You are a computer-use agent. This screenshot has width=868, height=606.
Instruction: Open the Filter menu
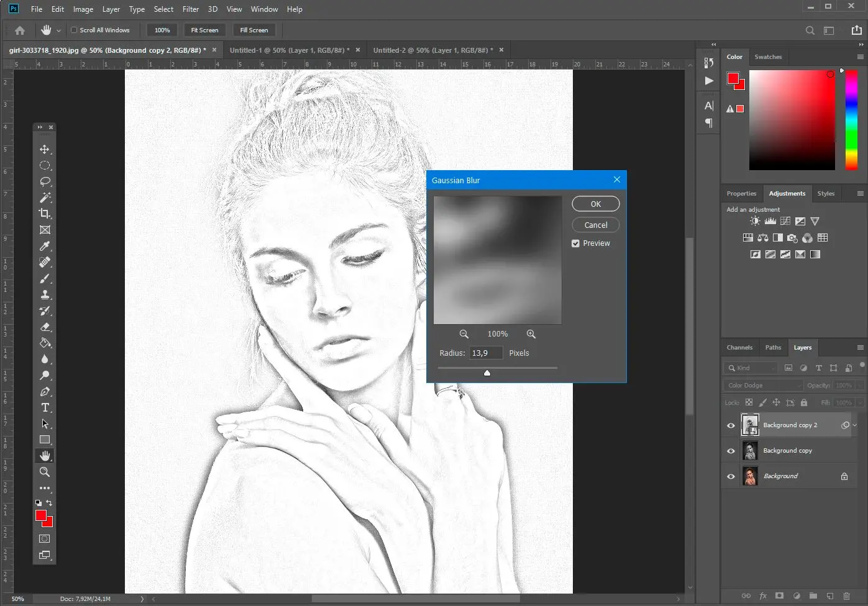click(x=190, y=9)
